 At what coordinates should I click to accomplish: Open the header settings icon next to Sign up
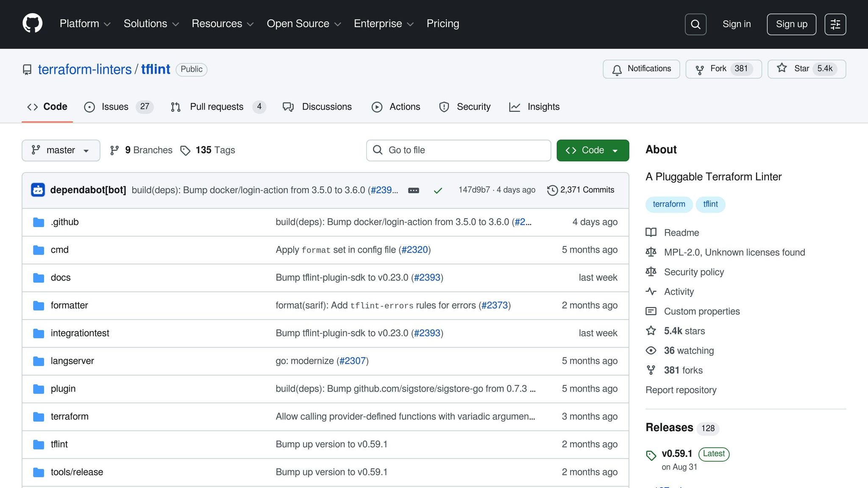(x=835, y=24)
